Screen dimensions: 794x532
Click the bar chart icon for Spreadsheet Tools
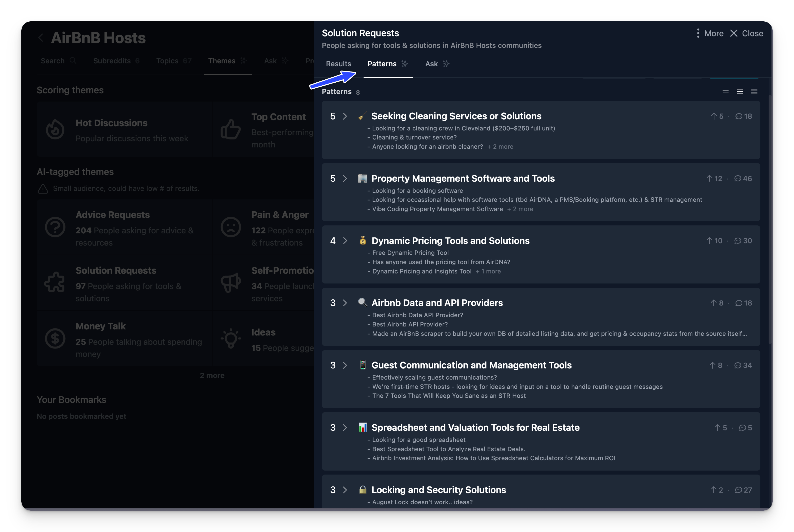click(362, 427)
